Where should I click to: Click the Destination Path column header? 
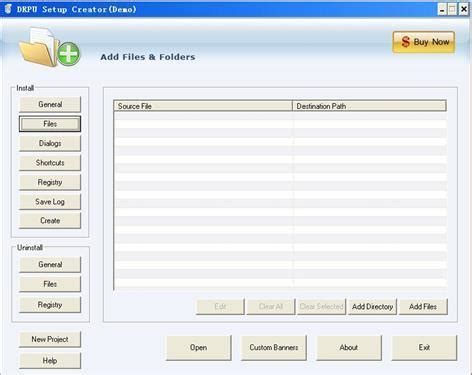pos(369,106)
